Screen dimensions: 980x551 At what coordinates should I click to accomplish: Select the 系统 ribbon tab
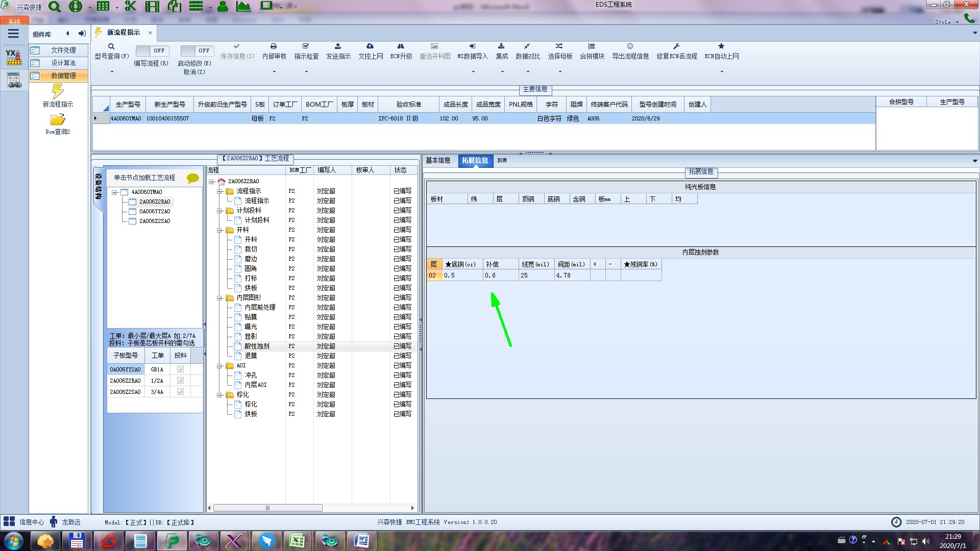tap(14, 21)
